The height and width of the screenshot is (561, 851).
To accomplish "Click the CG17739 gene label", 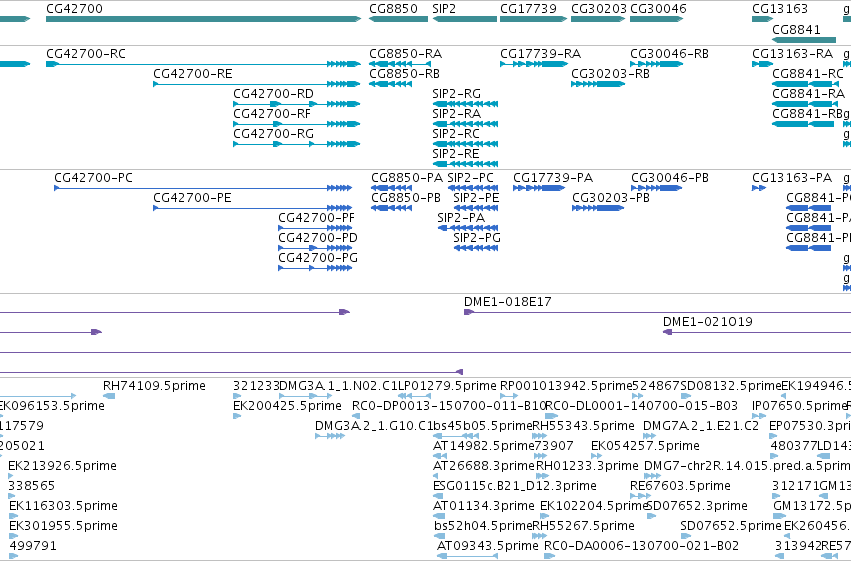I will click(529, 9).
